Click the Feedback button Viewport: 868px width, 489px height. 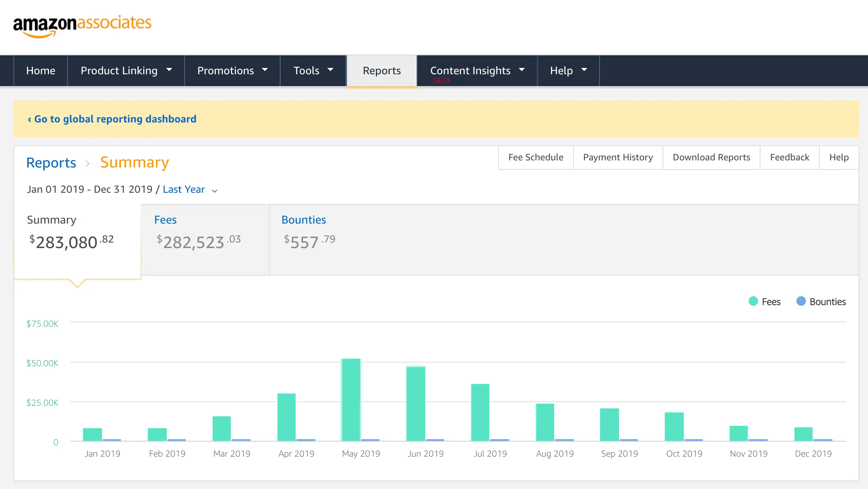(x=789, y=158)
